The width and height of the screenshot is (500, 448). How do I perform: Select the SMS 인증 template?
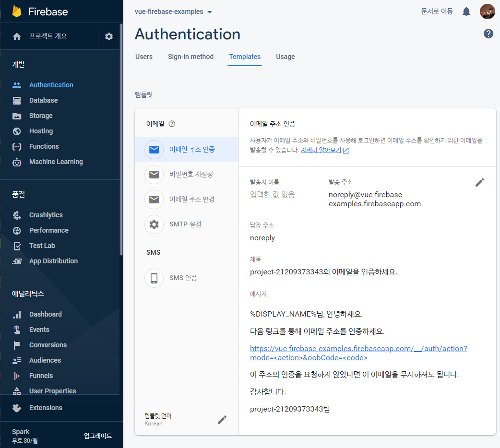187,278
